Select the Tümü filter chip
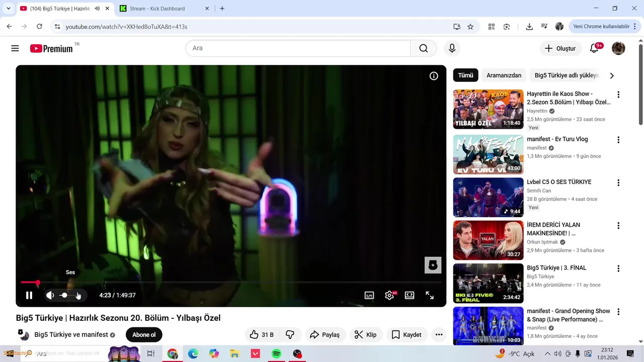This screenshot has height=362, width=644. (x=465, y=75)
